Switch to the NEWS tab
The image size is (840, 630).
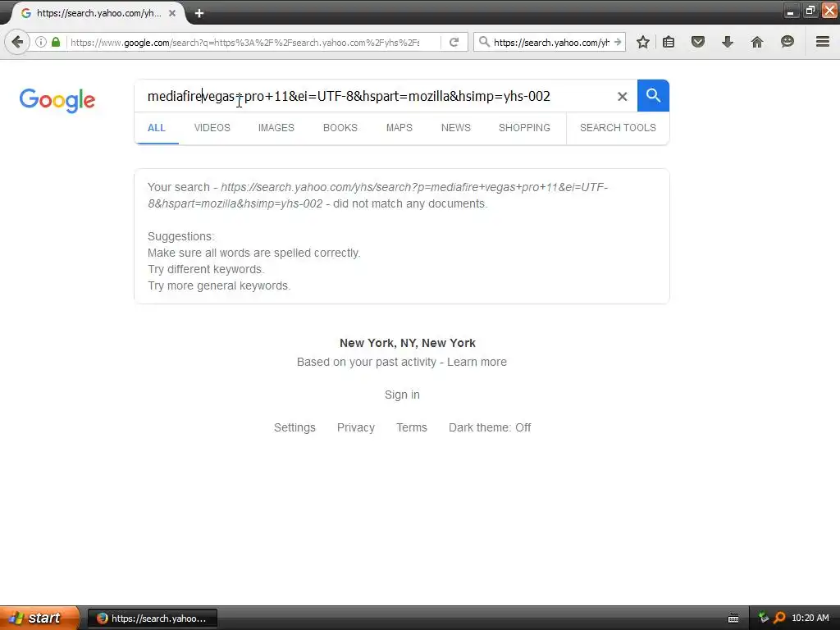pos(456,127)
